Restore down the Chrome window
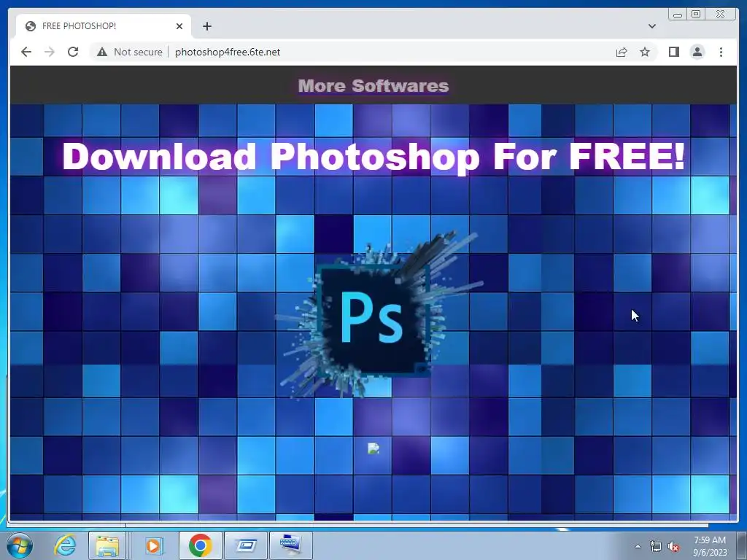 tap(695, 15)
